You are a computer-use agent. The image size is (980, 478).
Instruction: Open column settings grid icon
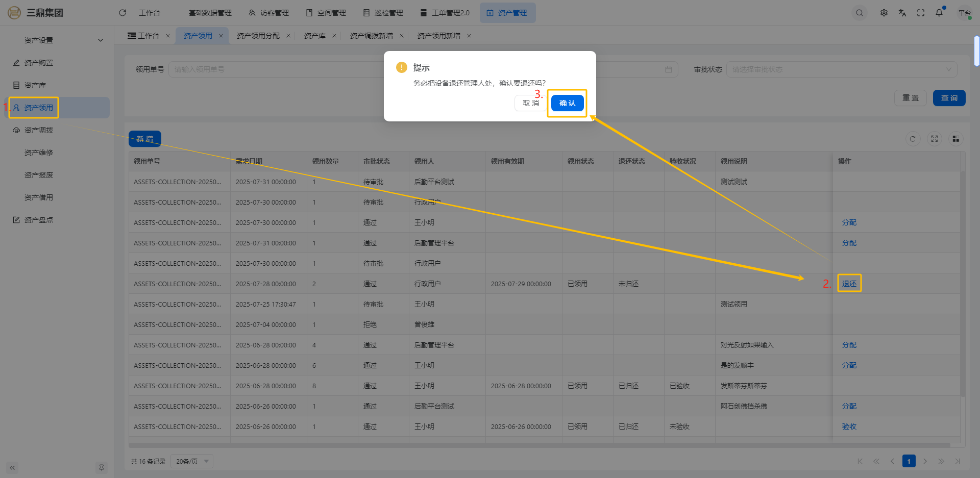[x=955, y=139]
